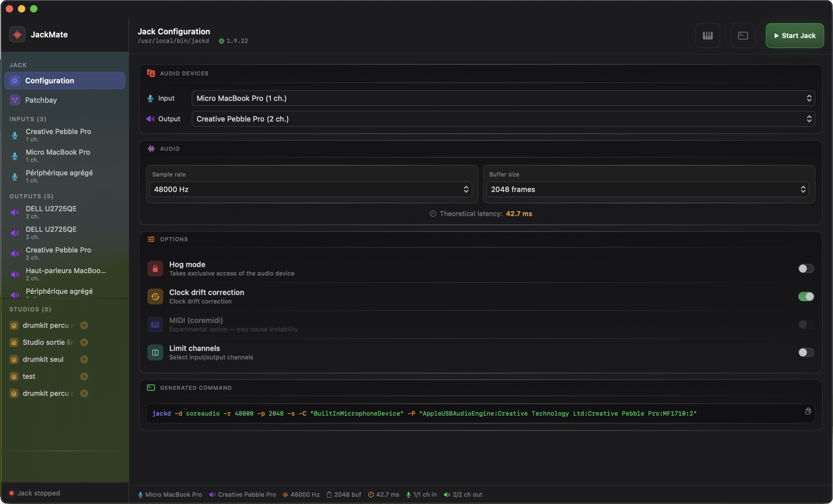Switch to the Patchbay view
The width and height of the screenshot is (833, 504).
(x=41, y=100)
